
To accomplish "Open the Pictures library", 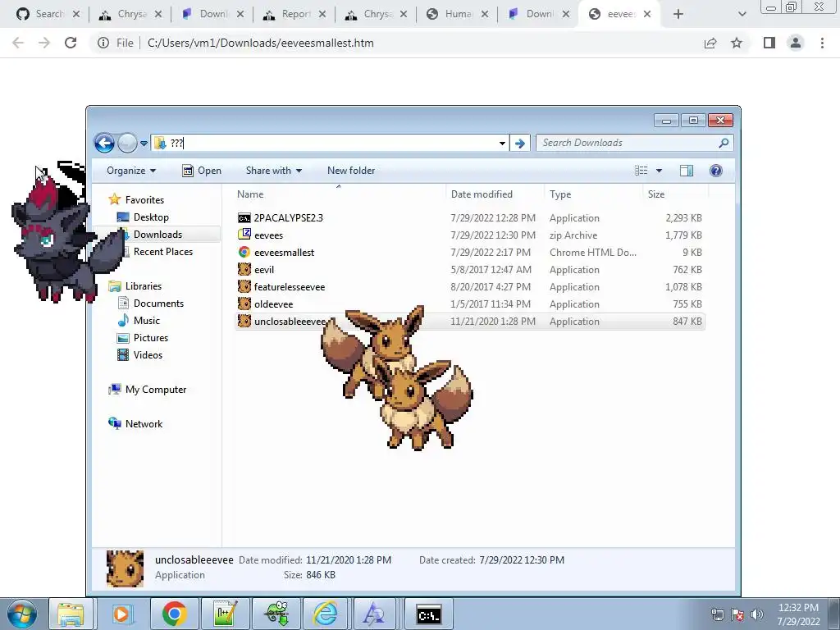I will coord(151,337).
